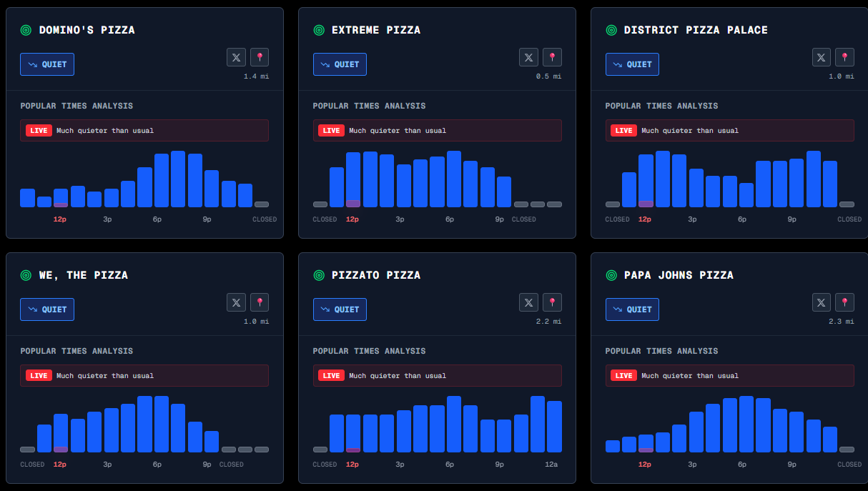Open map pin for District Pizza Palace
Viewport: 868px width, 491px height.
pos(844,57)
